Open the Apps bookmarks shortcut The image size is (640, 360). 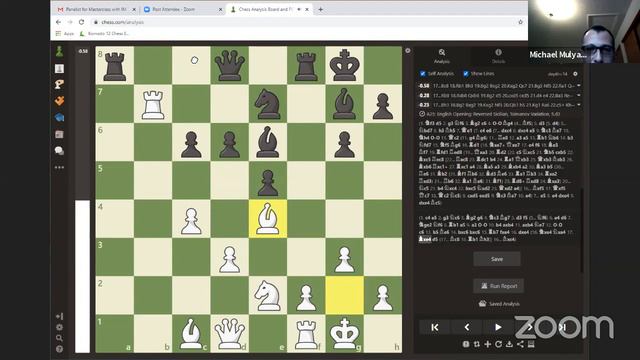click(x=65, y=33)
